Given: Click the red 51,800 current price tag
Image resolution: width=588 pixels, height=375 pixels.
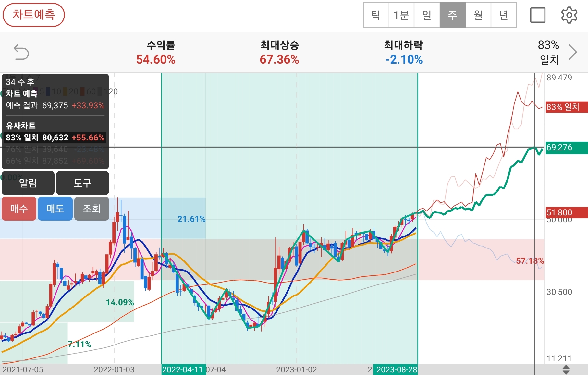Looking at the screenshot, I should tap(567, 212).
